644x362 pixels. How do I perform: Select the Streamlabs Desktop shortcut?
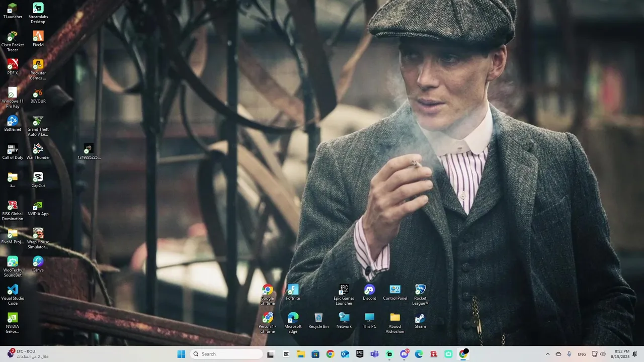pos(38,13)
